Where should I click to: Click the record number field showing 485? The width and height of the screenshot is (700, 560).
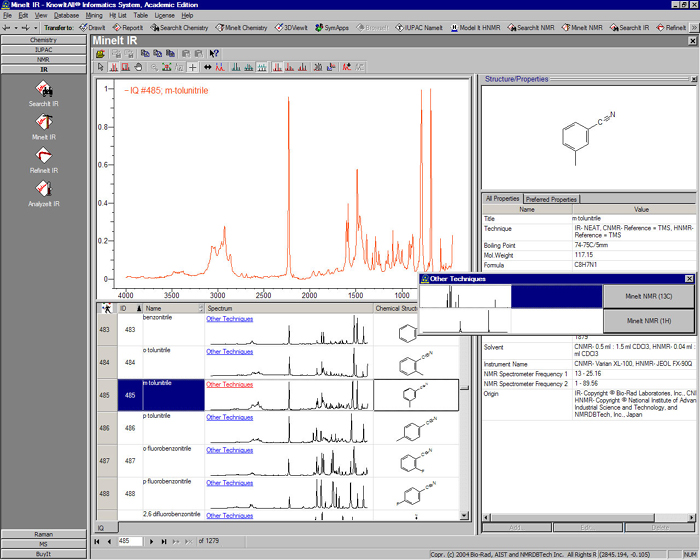coord(130,541)
